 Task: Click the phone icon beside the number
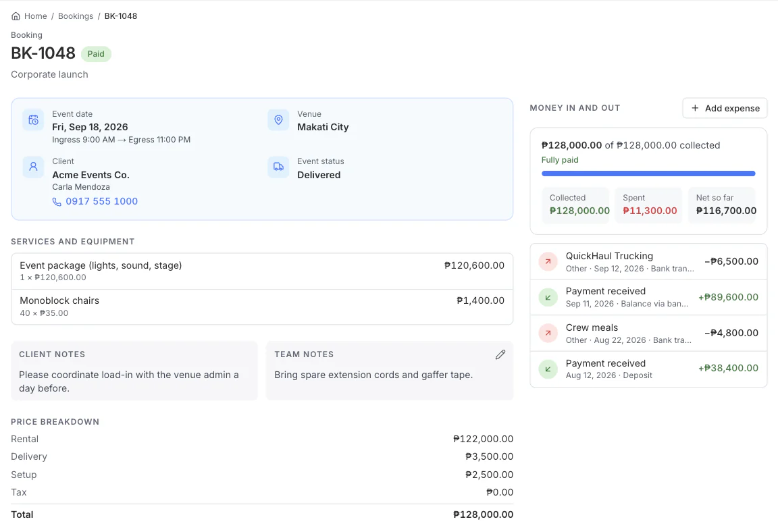(x=57, y=202)
